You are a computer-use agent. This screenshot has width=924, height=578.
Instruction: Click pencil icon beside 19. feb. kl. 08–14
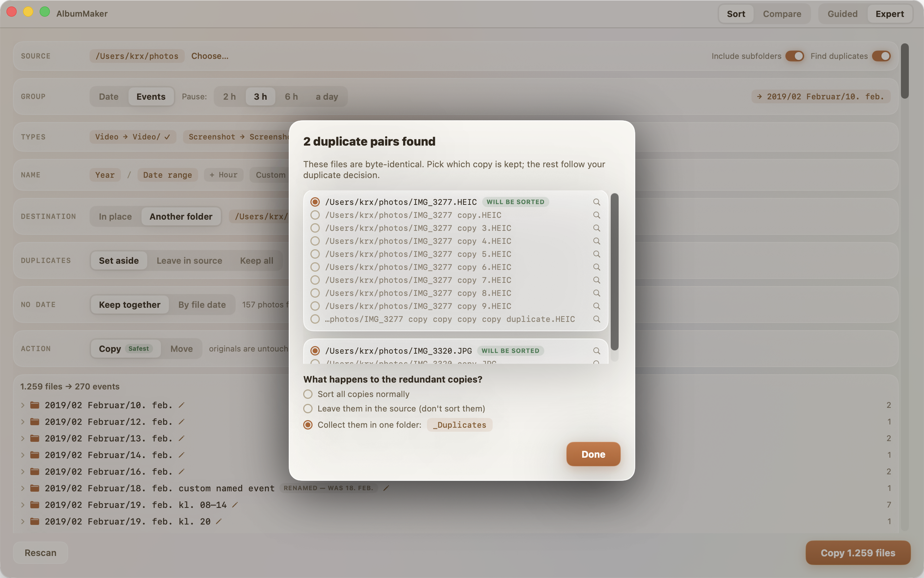235,505
